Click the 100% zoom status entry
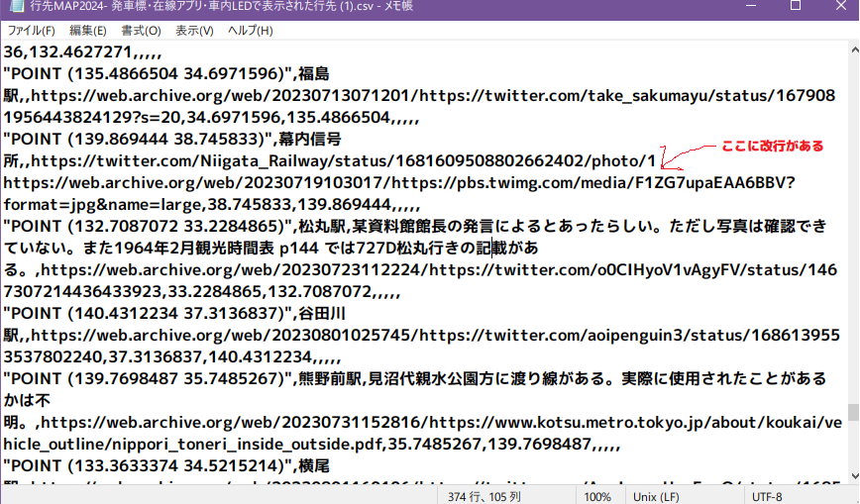The height and width of the screenshot is (504, 860). (x=597, y=497)
